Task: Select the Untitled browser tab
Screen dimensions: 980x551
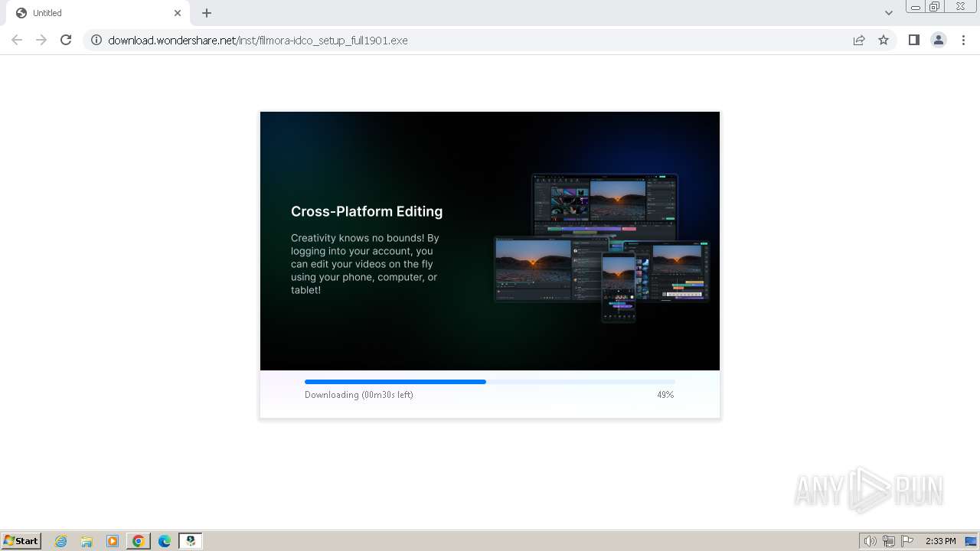Action: click(x=98, y=13)
